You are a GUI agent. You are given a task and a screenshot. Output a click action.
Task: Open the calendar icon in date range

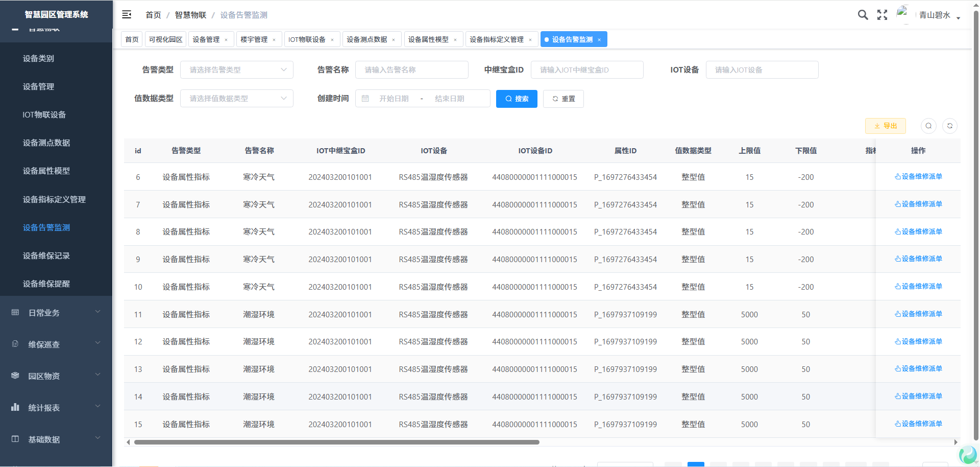click(x=365, y=99)
